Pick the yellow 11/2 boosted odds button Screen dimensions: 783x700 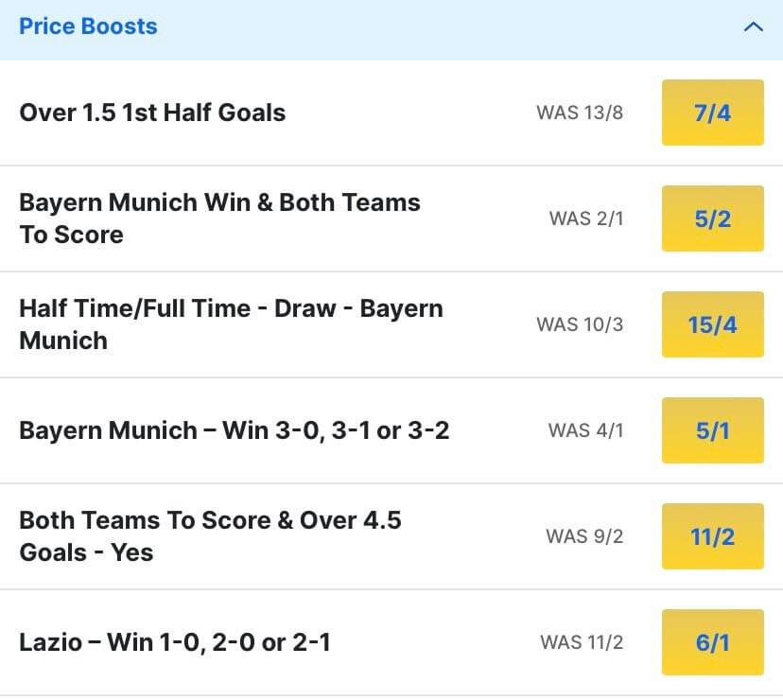point(712,536)
